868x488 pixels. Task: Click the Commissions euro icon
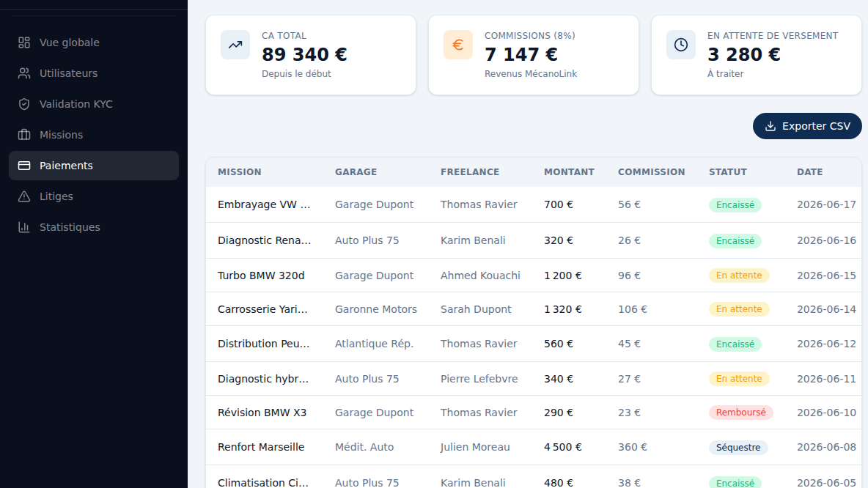tap(457, 45)
